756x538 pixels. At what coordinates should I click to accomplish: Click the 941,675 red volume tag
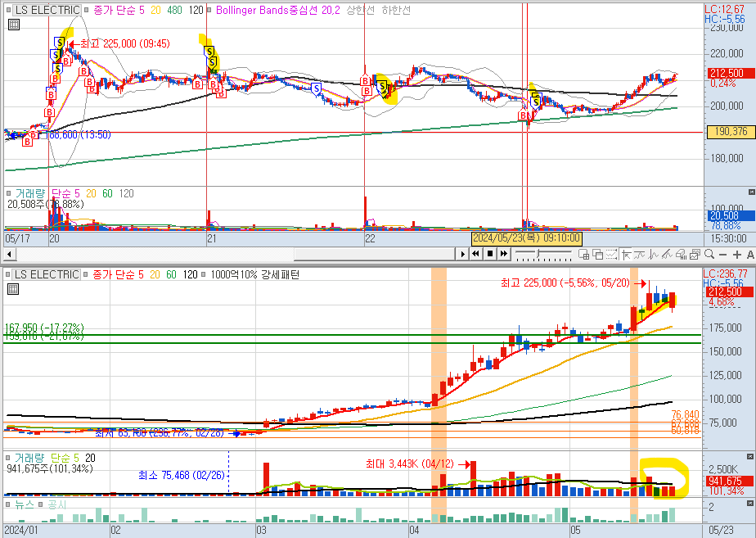(x=730, y=481)
